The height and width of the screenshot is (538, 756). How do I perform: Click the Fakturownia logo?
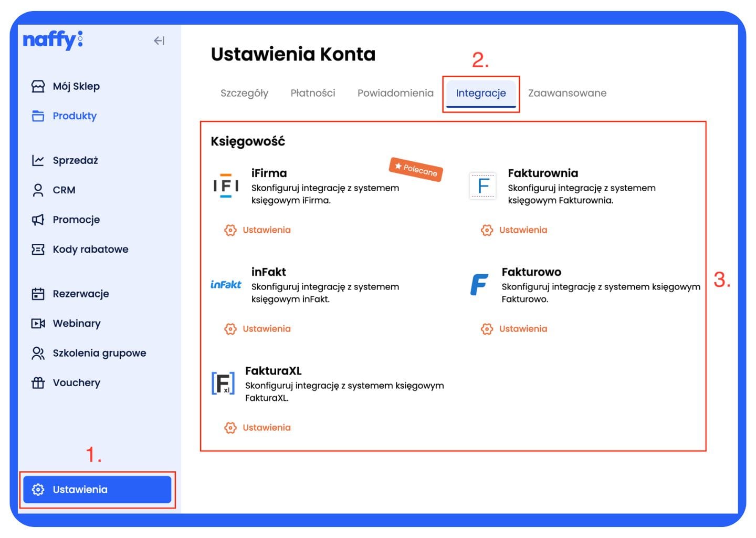[x=482, y=185]
